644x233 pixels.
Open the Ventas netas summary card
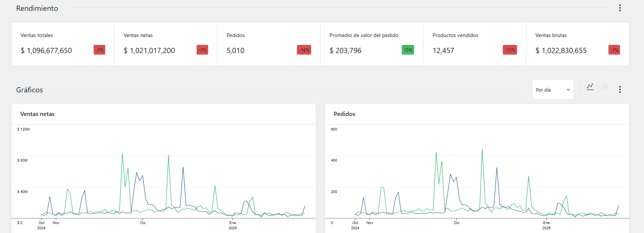(x=165, y=44)
